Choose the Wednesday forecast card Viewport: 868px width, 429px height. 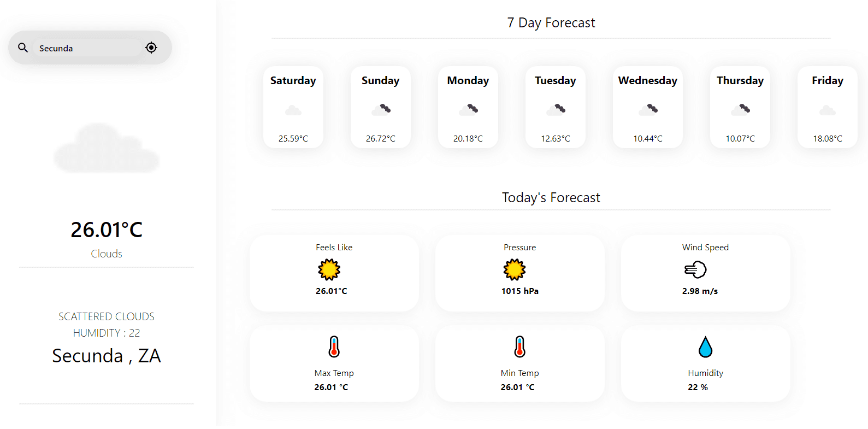648,107
